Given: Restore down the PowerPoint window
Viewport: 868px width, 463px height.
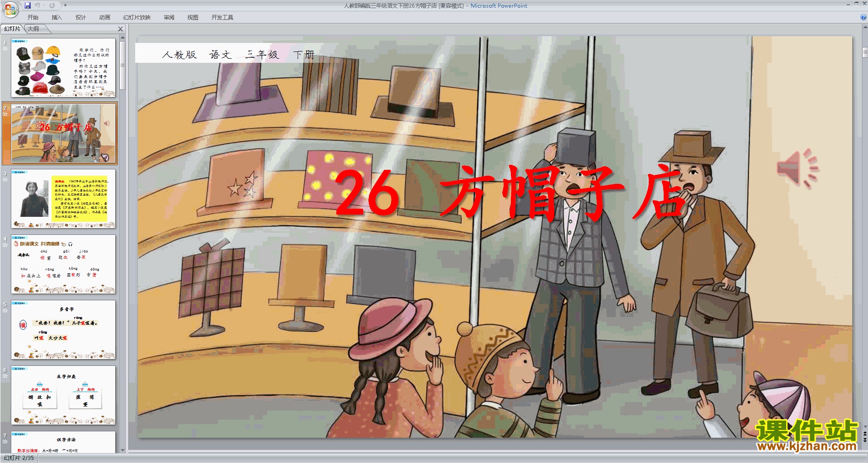Looking at the screenshot, I should [856, 4].
